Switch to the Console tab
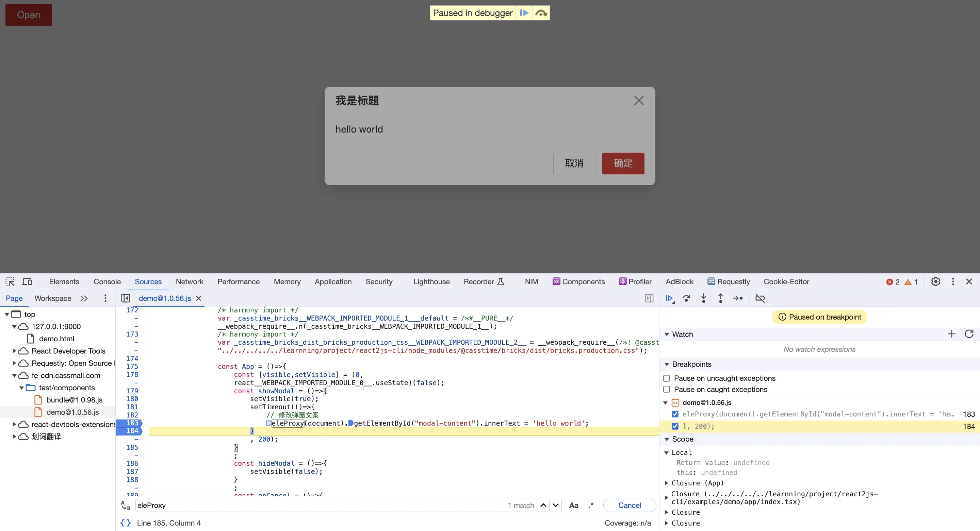This screenshot has height=531, width=980. [x=107, y=282]
